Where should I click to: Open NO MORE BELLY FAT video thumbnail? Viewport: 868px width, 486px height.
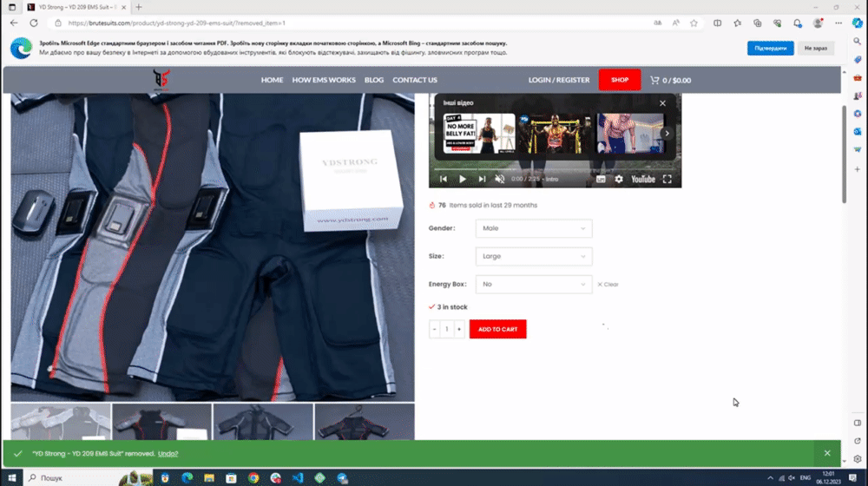(479, 134)
